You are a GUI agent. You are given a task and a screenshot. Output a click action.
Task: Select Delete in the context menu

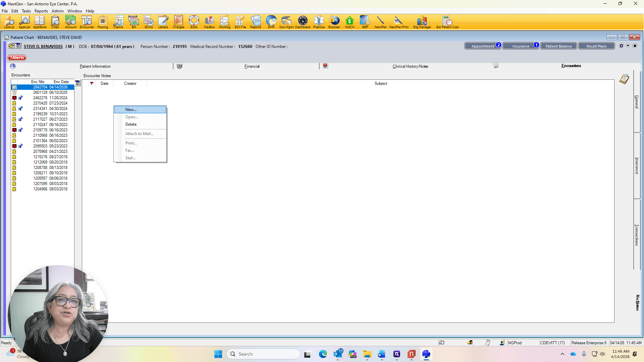coord(140,124)
